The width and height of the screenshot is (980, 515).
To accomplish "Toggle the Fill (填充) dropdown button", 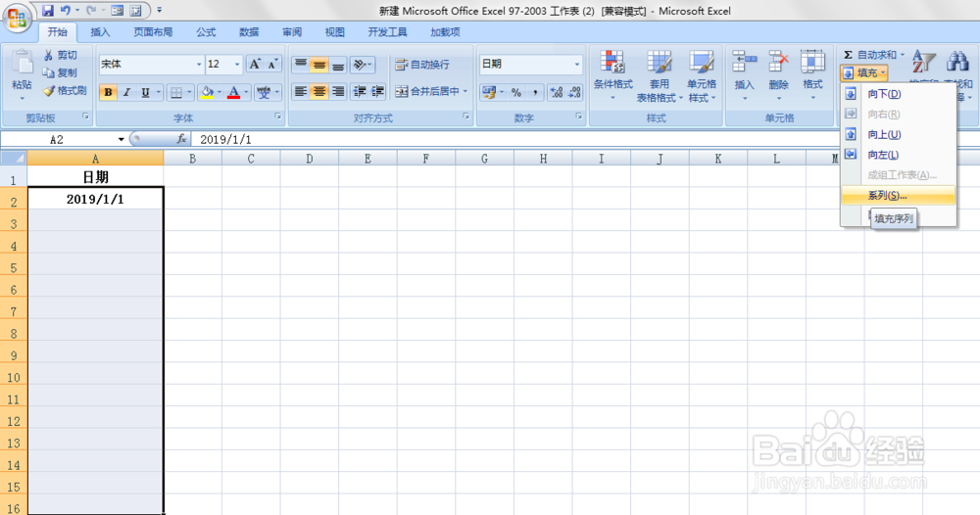I will point(864,73).
